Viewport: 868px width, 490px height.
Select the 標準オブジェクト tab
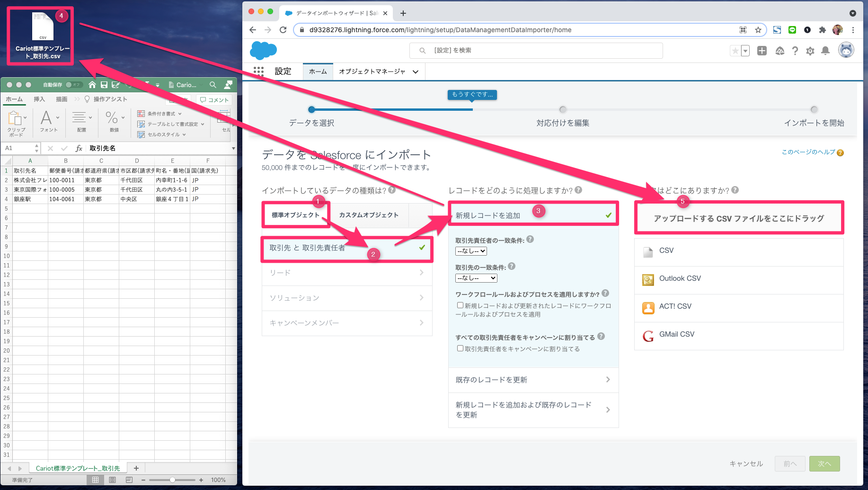point(295,215)
